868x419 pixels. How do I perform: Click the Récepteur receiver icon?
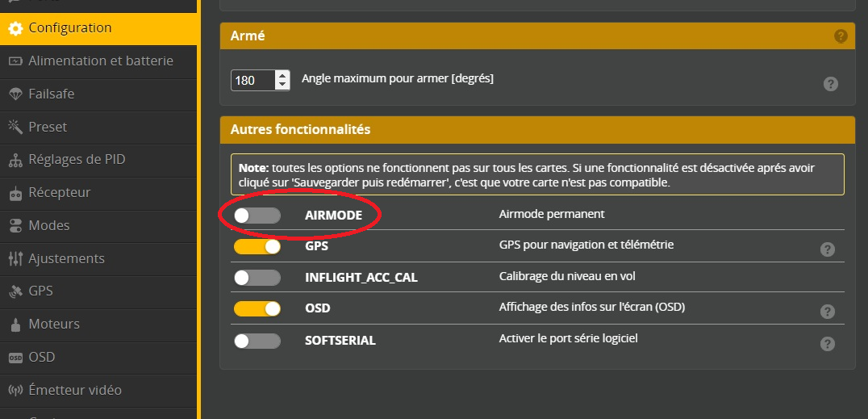15,193
